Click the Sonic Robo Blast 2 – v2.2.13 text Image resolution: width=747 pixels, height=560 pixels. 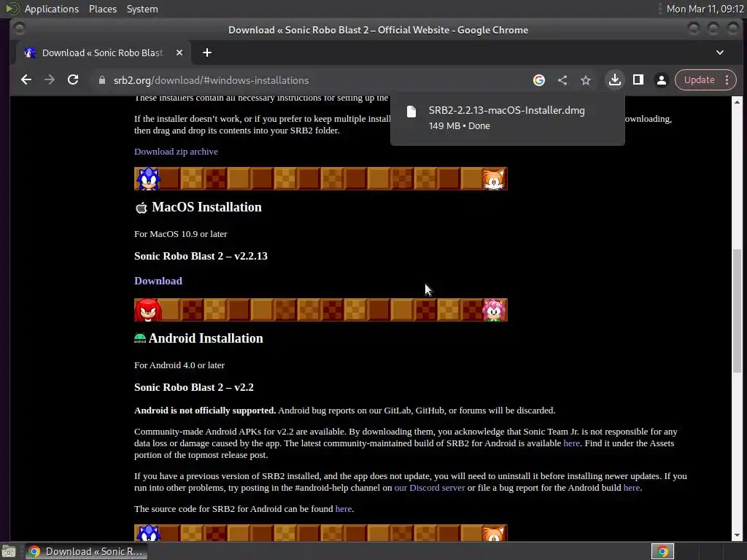click(x=201, y=256)
